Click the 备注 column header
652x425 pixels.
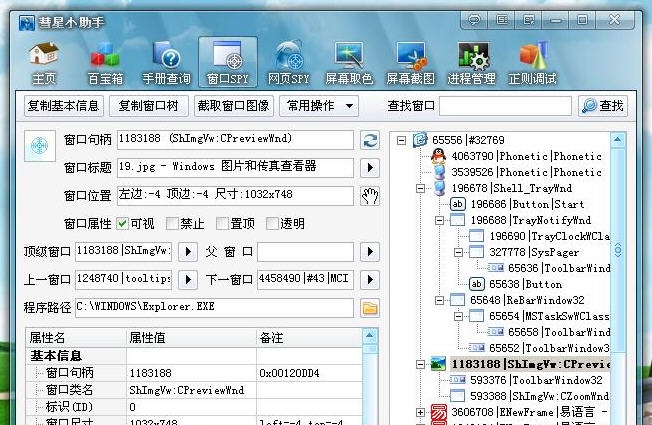pos(309,338)
